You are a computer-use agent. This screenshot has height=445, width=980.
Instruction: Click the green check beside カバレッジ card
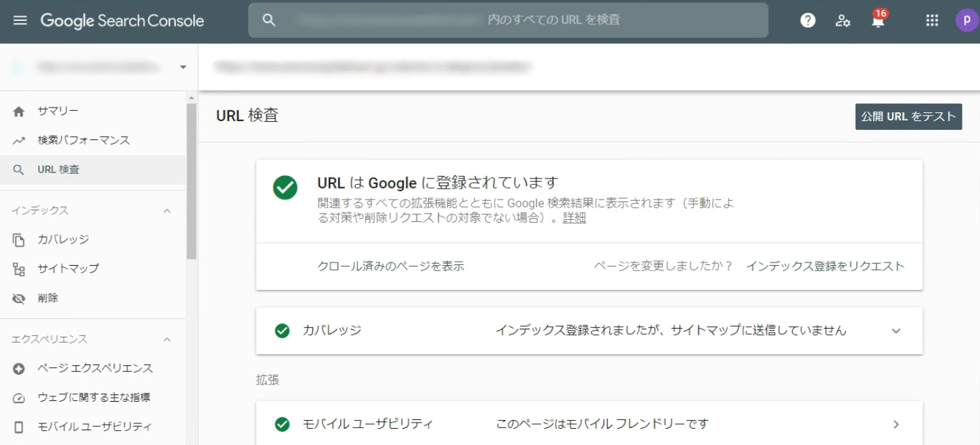(283, 331)
